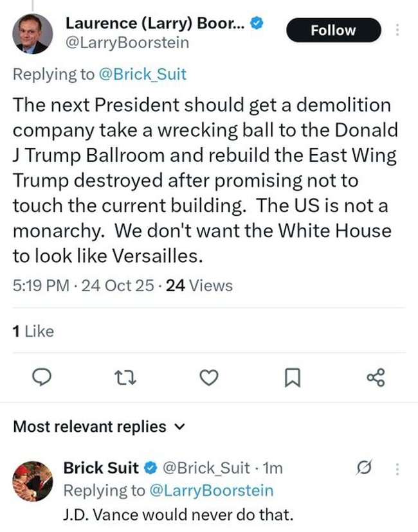Open the @LarryBoorstein handle under author name
The width and height of the screenshot is (418, 532).
pyautogui.click(x=127, y=44)
